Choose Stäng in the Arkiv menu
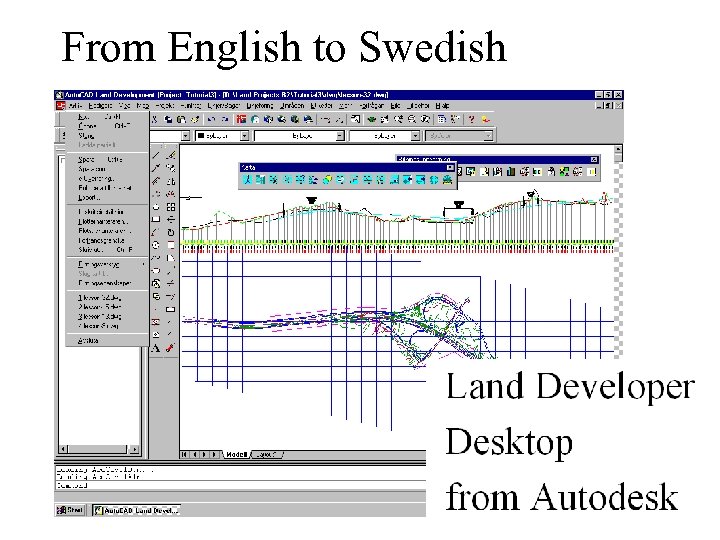This screenshot has height=540, width=720. (x=107, y=136)
